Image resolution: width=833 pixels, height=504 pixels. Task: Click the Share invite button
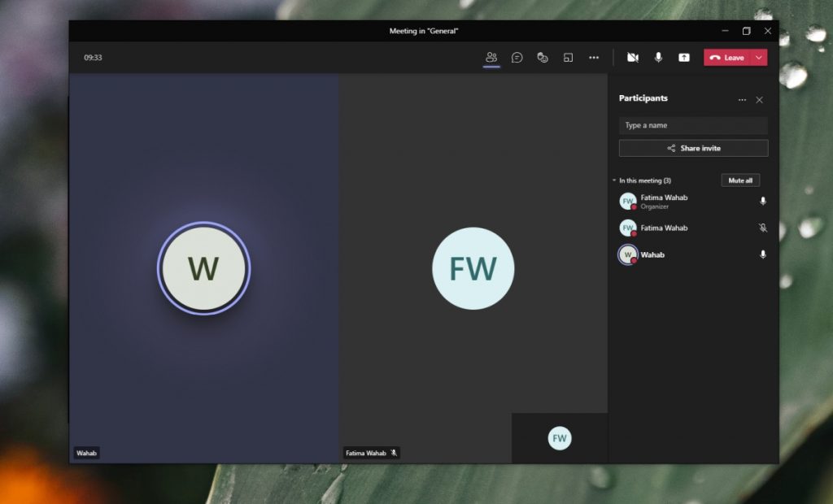coord(692,148)
